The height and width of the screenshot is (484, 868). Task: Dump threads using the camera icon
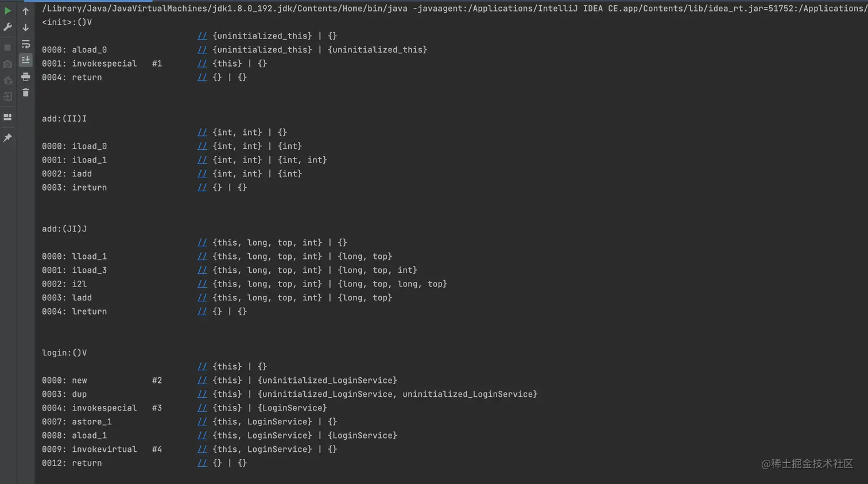coord(7,64)
